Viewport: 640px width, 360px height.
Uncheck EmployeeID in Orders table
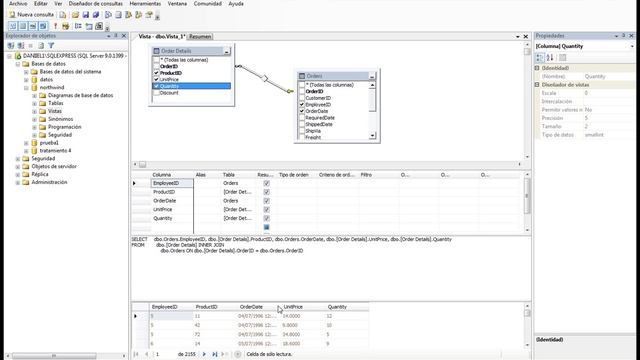coord(302,105)
